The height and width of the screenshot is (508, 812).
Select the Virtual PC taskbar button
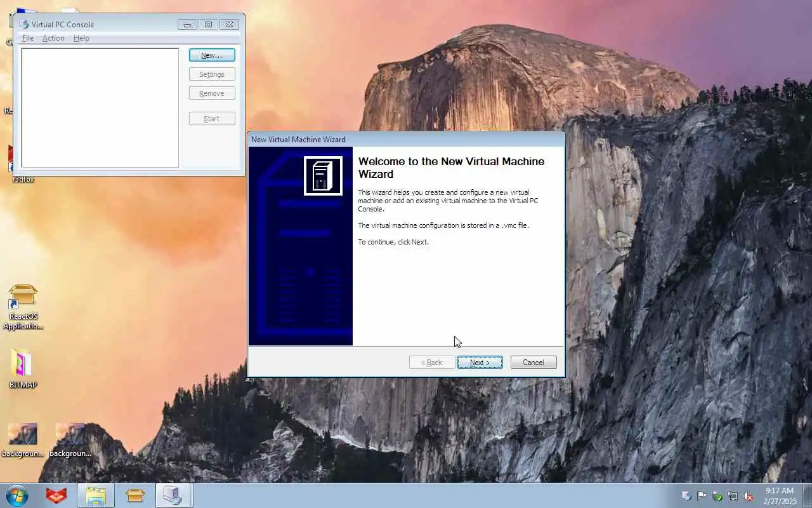point(173,495)
